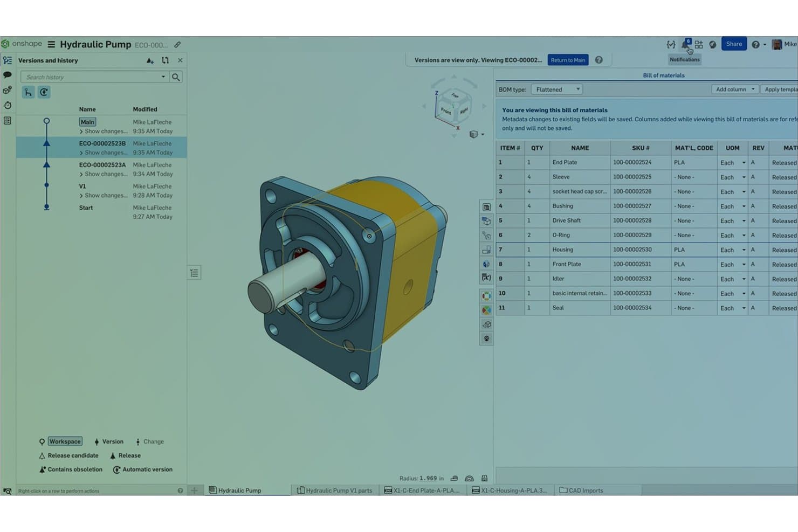The width and height of the screenshot is (798, 532).
Task: Open the Help question mark menu
Action: 758,45
